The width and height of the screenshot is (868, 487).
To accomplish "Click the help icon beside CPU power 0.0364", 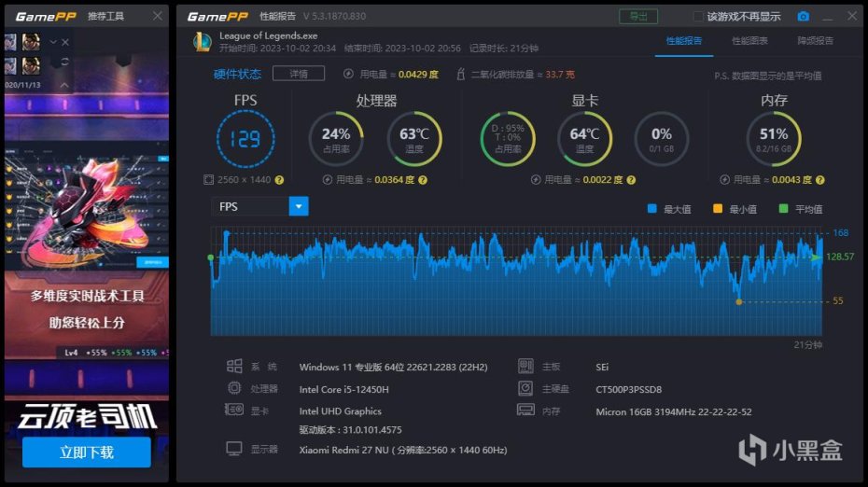I will pyautogui.click(x=423, y=180).
